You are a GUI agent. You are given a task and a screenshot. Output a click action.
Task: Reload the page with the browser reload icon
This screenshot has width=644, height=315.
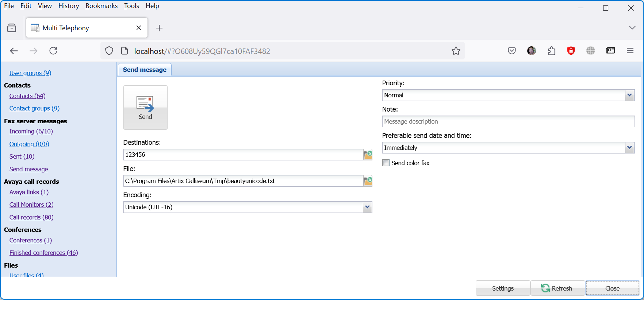(53, 51)
